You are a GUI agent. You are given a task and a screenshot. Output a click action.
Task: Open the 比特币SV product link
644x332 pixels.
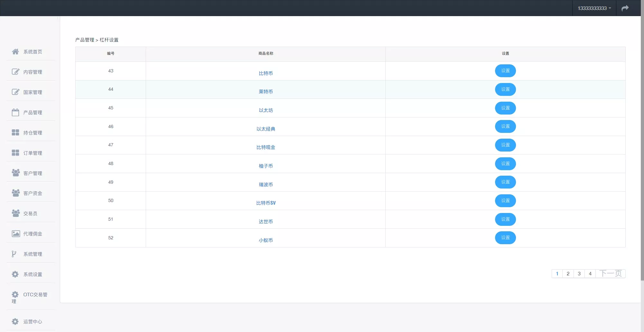point(266,203)
